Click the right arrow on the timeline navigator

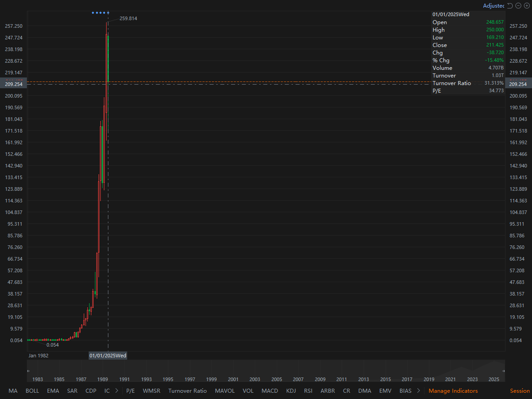(x=503, y=371)
